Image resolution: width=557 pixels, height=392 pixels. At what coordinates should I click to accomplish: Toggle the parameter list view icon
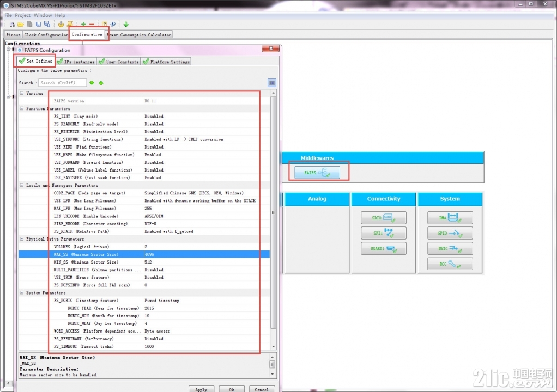tap(272, 83)
